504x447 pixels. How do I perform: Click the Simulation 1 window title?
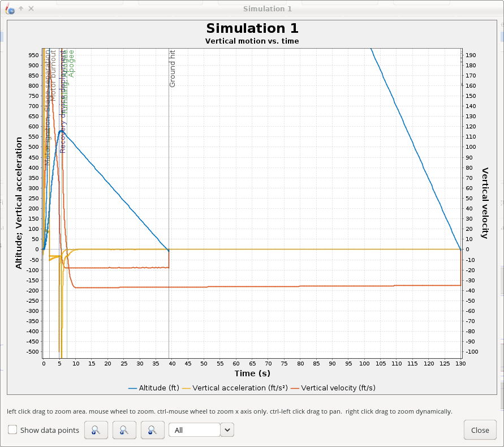click(267, 8)
